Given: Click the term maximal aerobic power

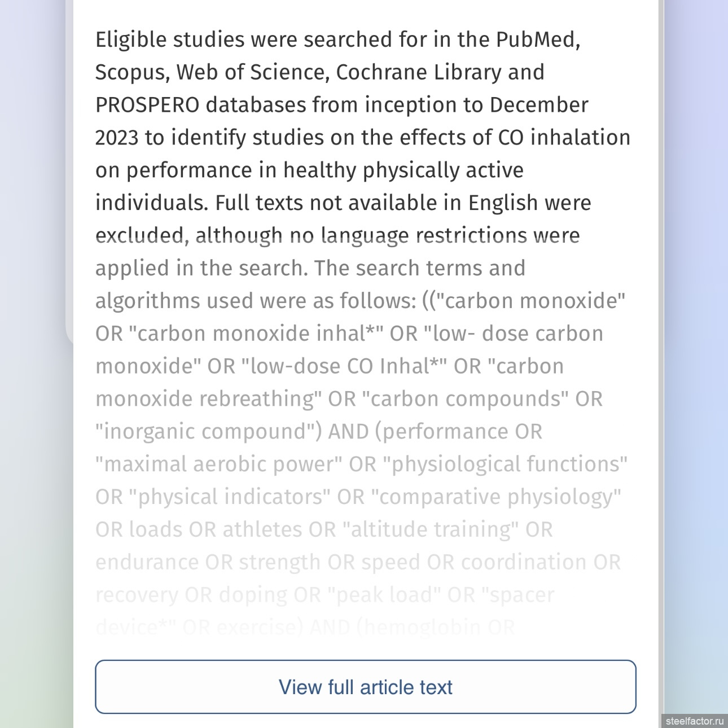Looking at the screenshot, I should coord(219,464).
